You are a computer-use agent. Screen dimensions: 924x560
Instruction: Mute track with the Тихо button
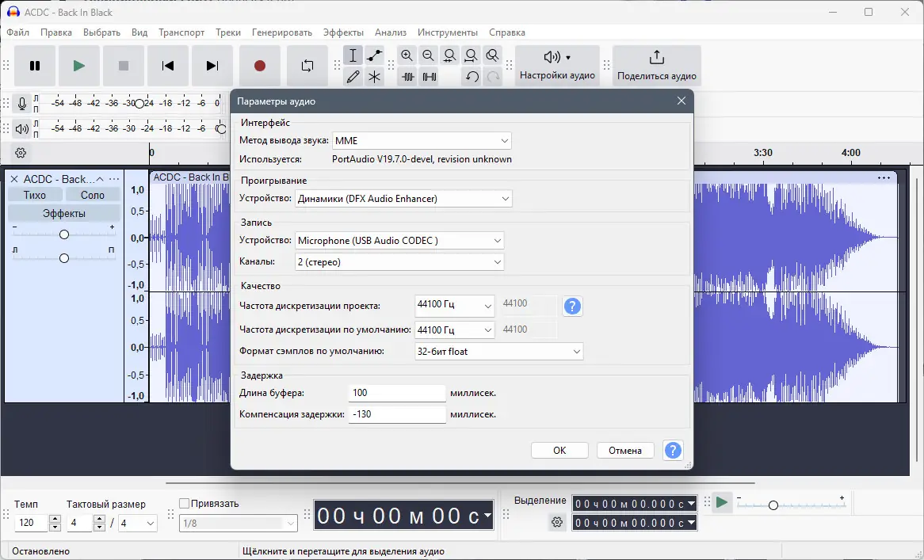tap(35, 195)
